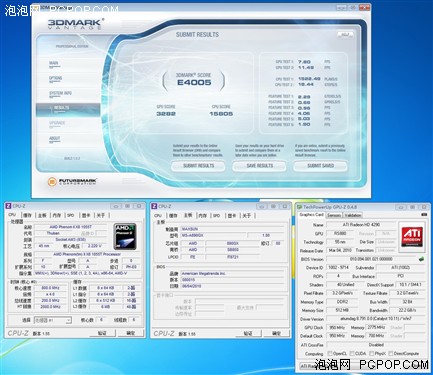Open the processor selection dropdown in CPU-Z

[x=53, y=320]
